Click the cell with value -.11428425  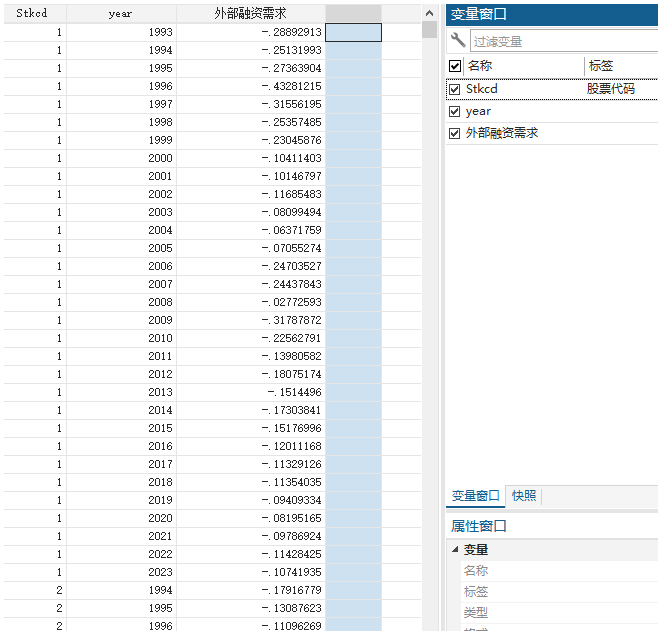pos(251,554)
